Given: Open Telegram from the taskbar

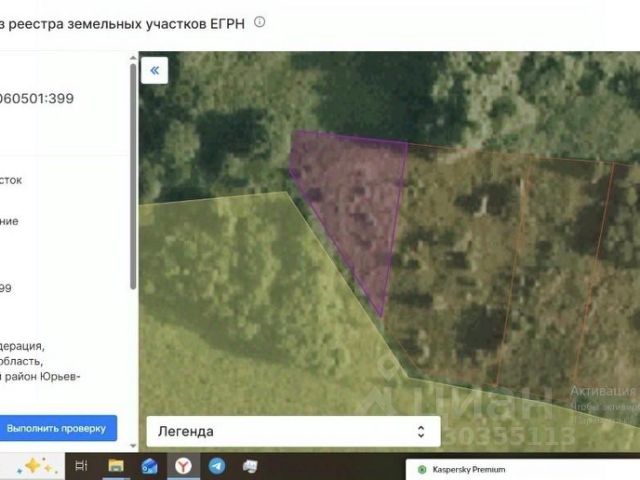Looking at the screenshot, I should click(217, 466).
